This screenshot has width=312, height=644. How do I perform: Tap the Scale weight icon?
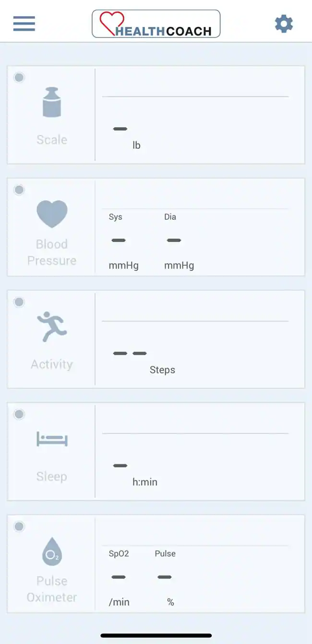52,102
